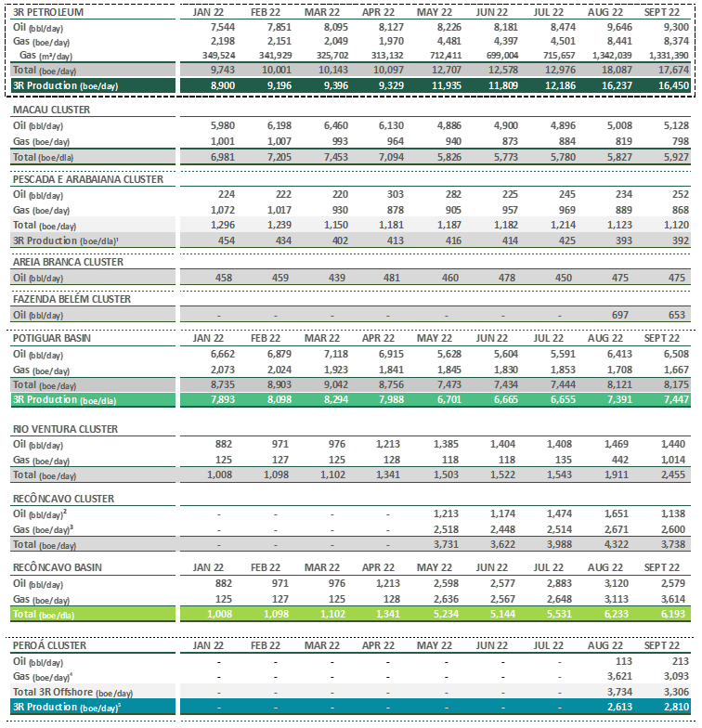Click the Areia Branca oil value 458
The height and width of the screenshot is (728, 702).
point(223,279)
